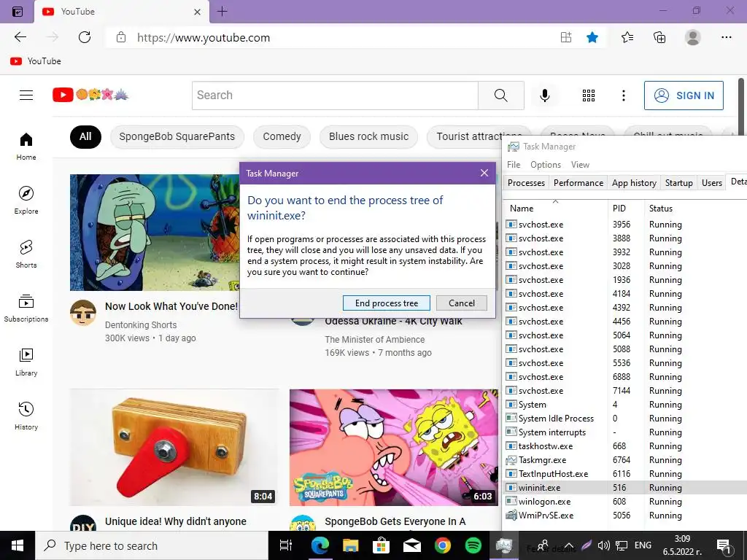
Task: Open History in YouTube sidebar
Action: pos(26,416)
